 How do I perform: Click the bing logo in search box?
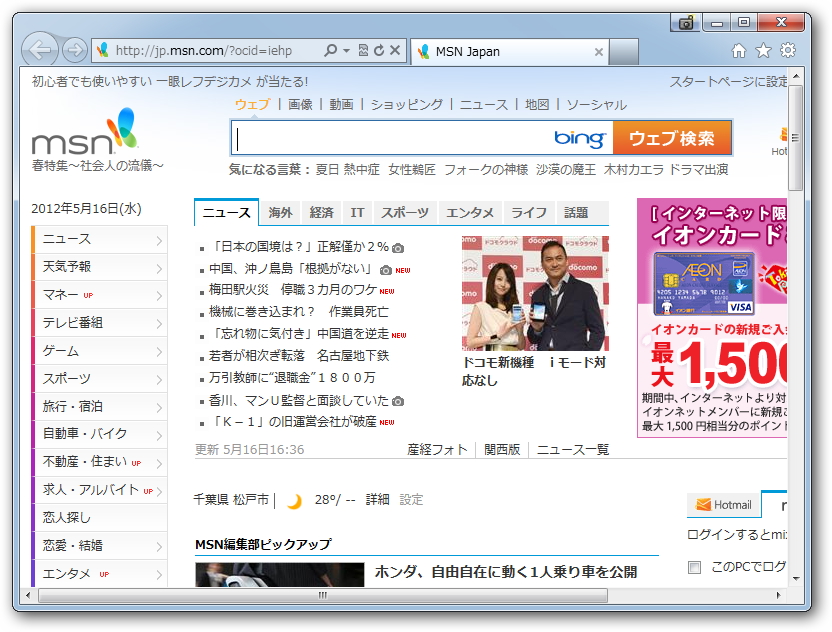point(579,138)
